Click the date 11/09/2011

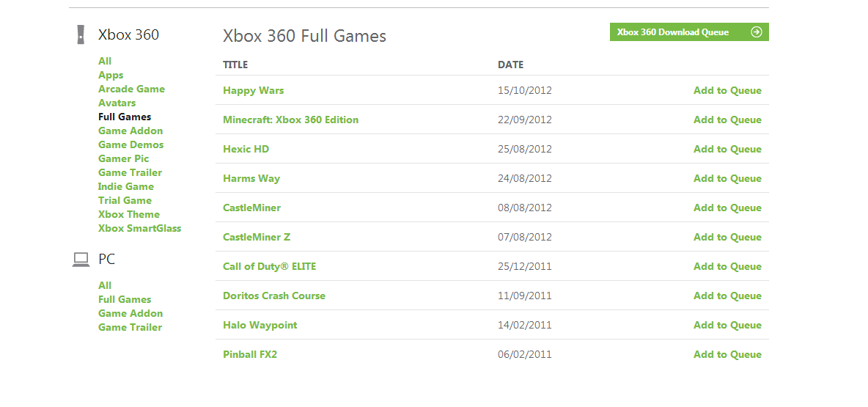[x=525, y=296]
